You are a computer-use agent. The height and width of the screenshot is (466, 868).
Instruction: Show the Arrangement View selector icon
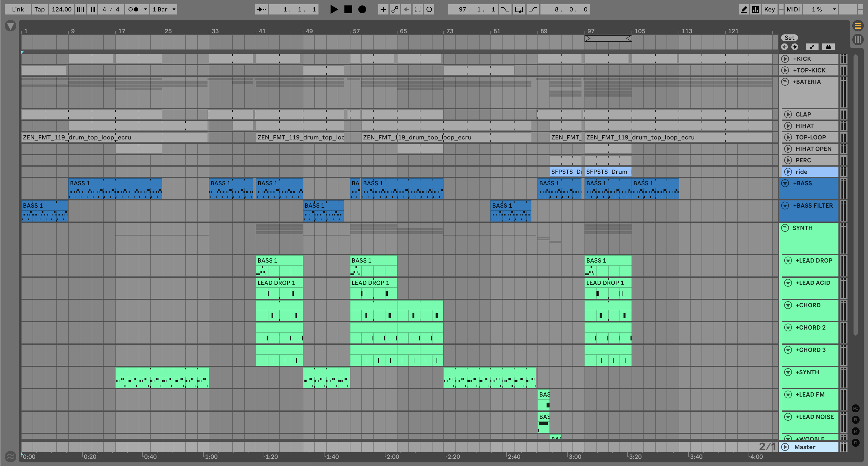point(858,25)
